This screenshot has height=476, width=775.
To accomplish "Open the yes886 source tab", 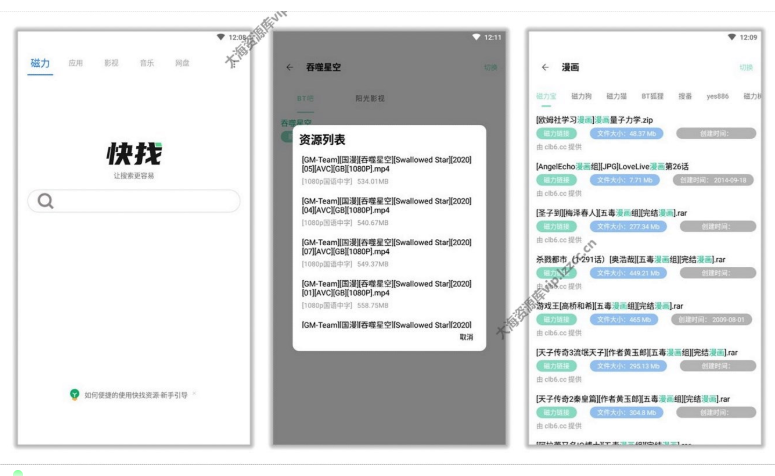I will [x=717, y=97].
